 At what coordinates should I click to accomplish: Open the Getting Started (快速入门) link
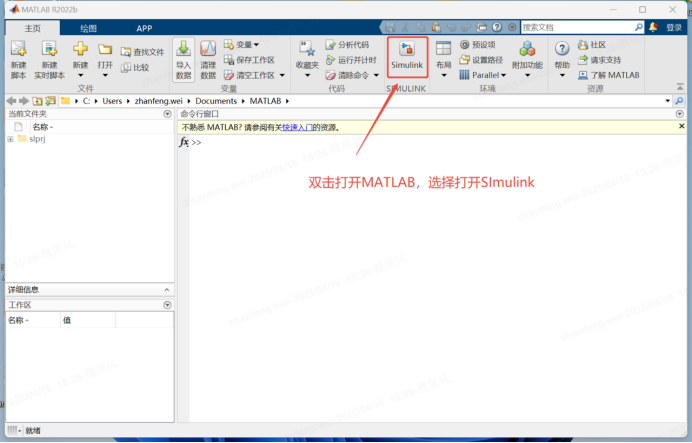tap(297, 128)
